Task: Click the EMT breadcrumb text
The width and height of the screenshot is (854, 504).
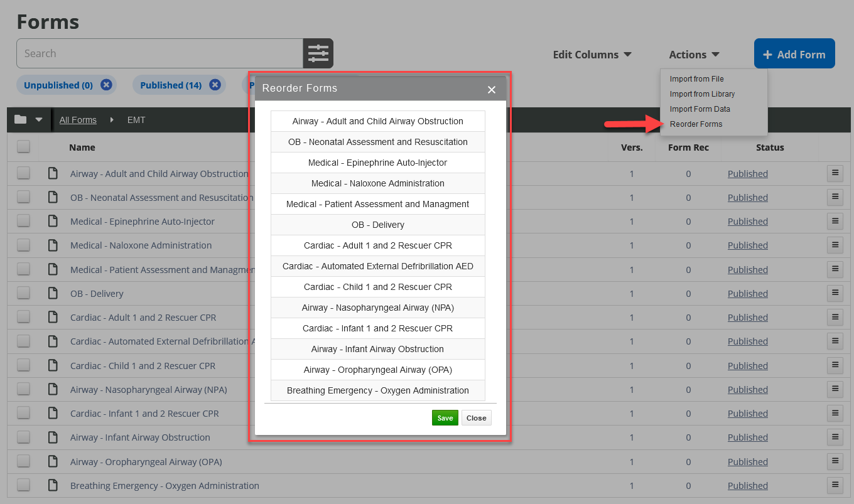Action: (x=136, y=120)
